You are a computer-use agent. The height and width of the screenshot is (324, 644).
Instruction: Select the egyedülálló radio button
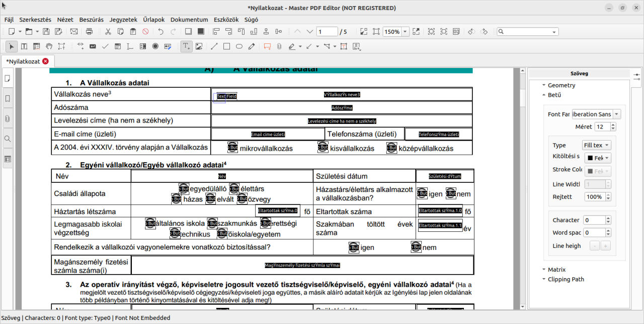[x=184, y=188]
